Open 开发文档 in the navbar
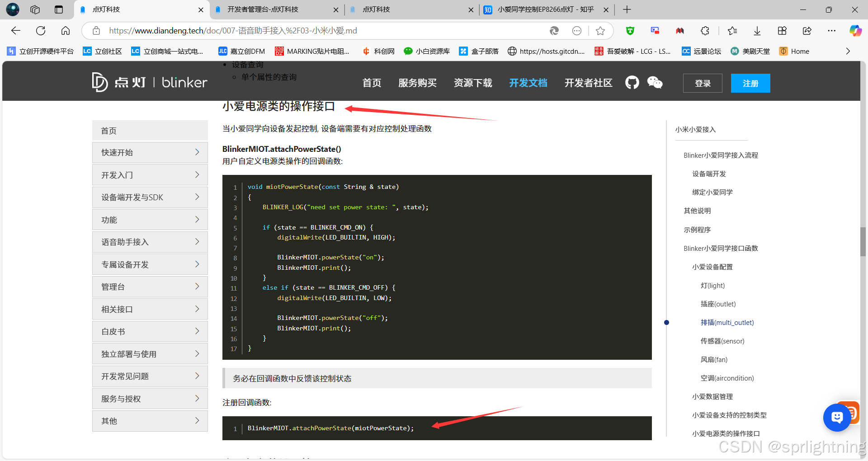The height and width of the screenshot is (461, 868). pos(528,83)
